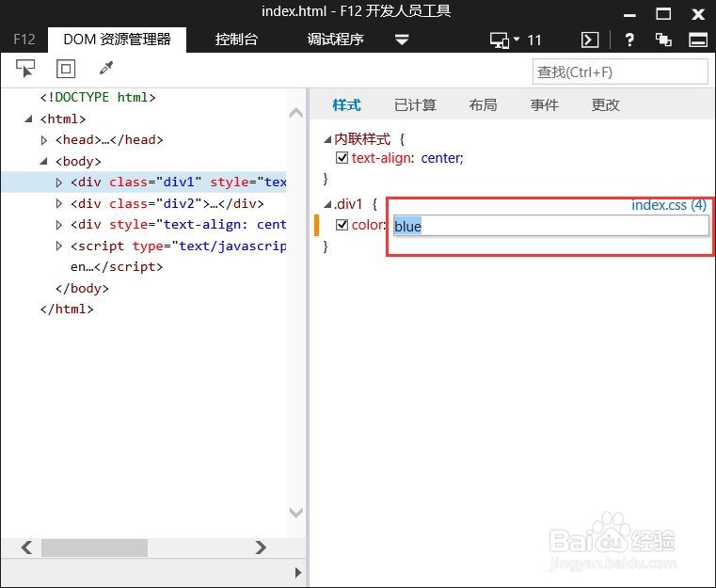Click the text-align property name
This screenshot has width=716, height=588.
pyautogui.click(x=381, y=158)
